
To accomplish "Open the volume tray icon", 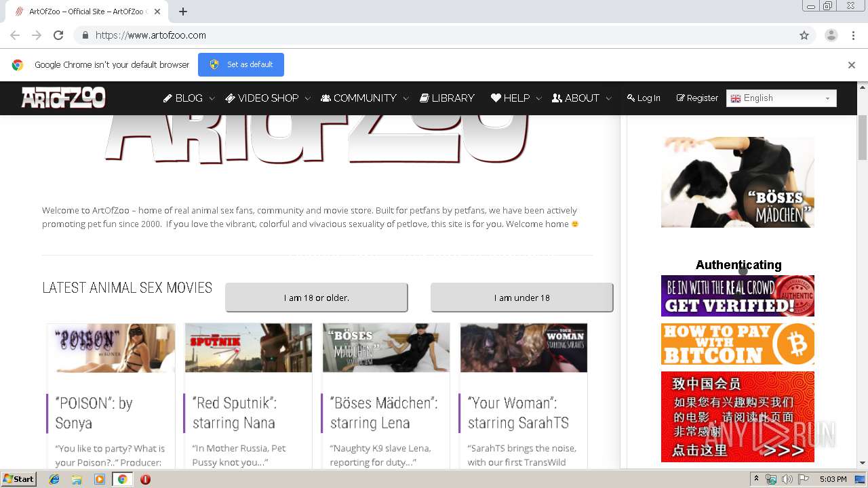I will pos(787,479).
